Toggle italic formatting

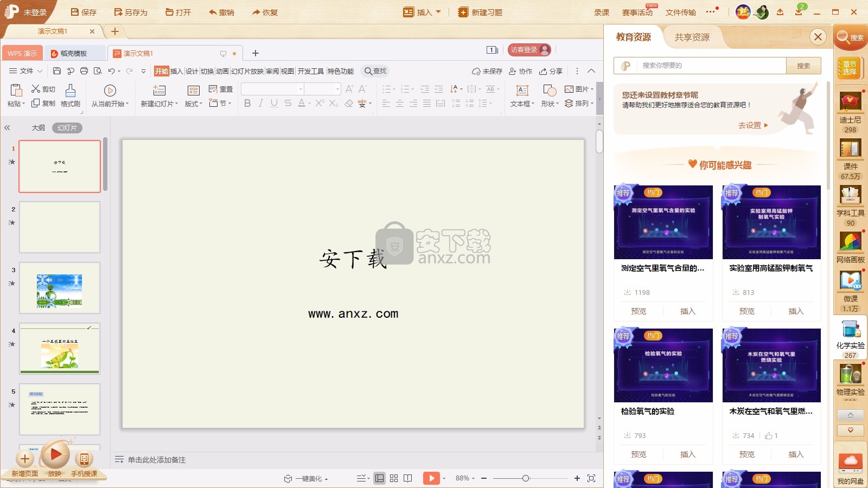click(261, 103)
